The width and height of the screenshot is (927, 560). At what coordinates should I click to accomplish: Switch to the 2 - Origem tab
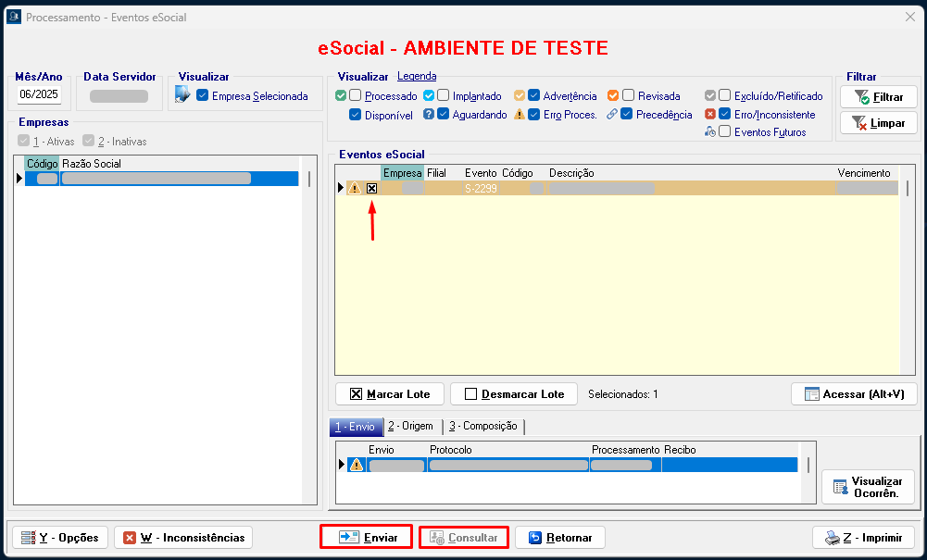(x=410, y=427)
